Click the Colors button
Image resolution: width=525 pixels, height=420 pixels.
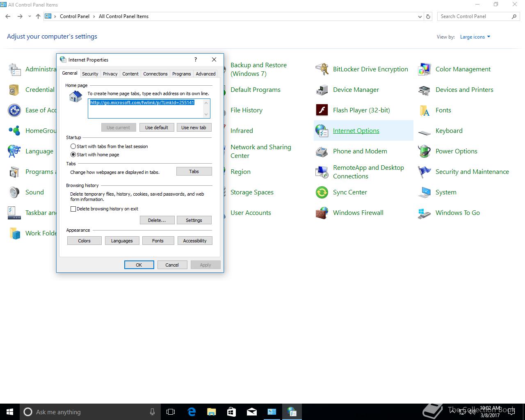click(84, 241)
